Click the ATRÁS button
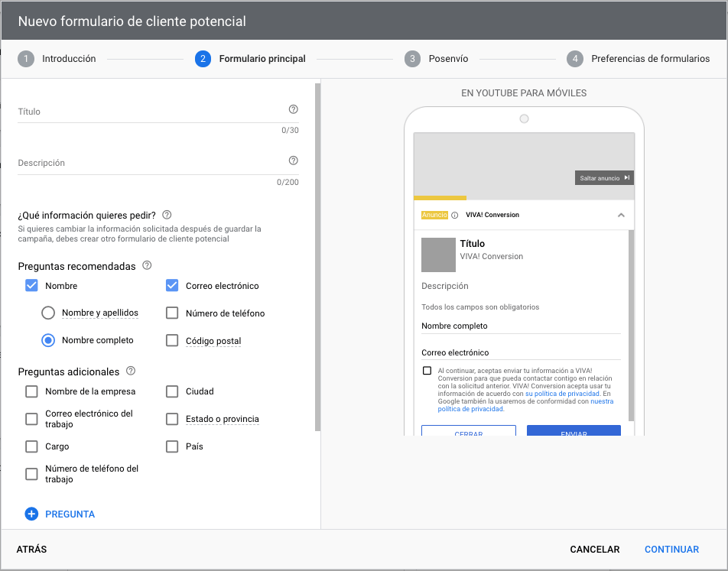The image size is (728, 571). pos(31,549)
